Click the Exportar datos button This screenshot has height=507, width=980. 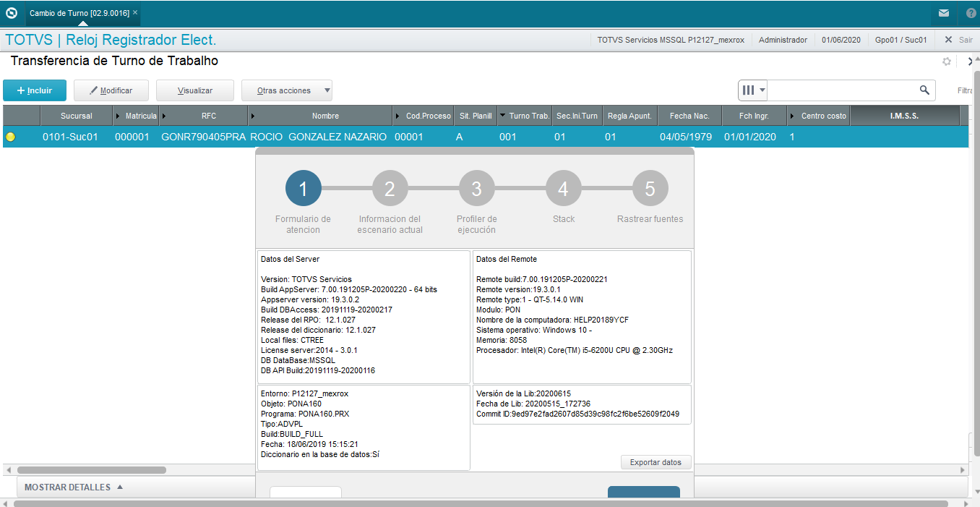click(x=656, y=462)
